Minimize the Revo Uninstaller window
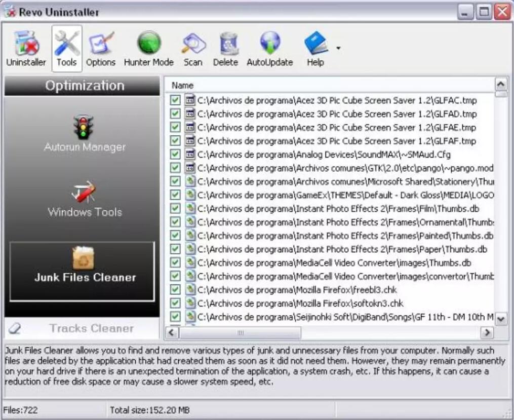 (465, 12)
